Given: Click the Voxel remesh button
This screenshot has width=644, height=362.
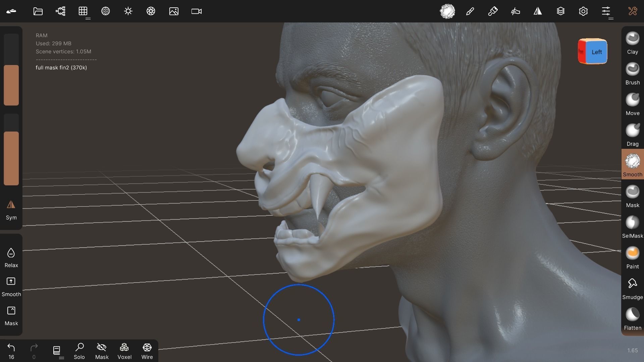Looking at the screenshot, I should 124,351.
